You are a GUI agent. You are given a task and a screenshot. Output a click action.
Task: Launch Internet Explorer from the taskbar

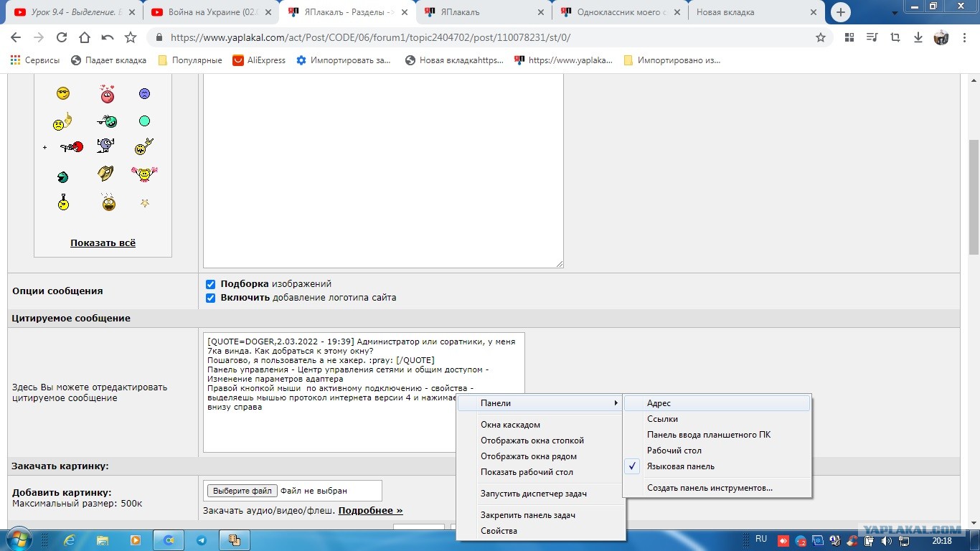tap(70, 540)
